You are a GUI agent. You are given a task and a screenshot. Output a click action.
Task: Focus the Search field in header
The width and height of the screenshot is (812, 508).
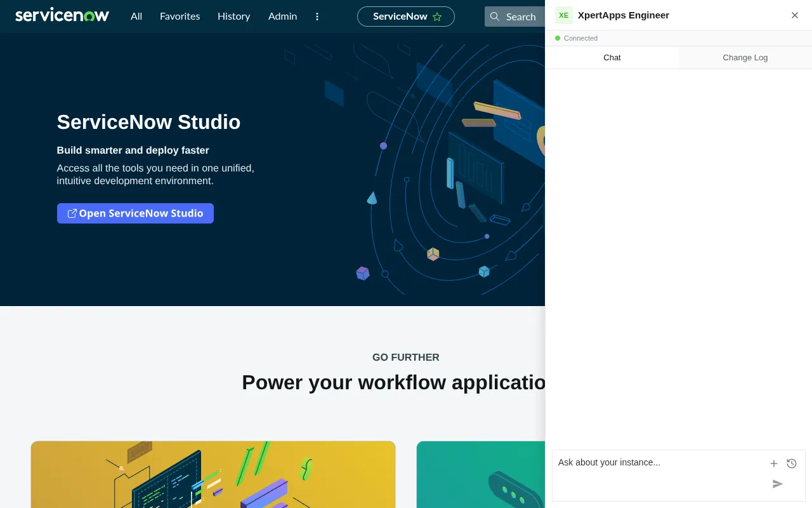coord(515,17)
